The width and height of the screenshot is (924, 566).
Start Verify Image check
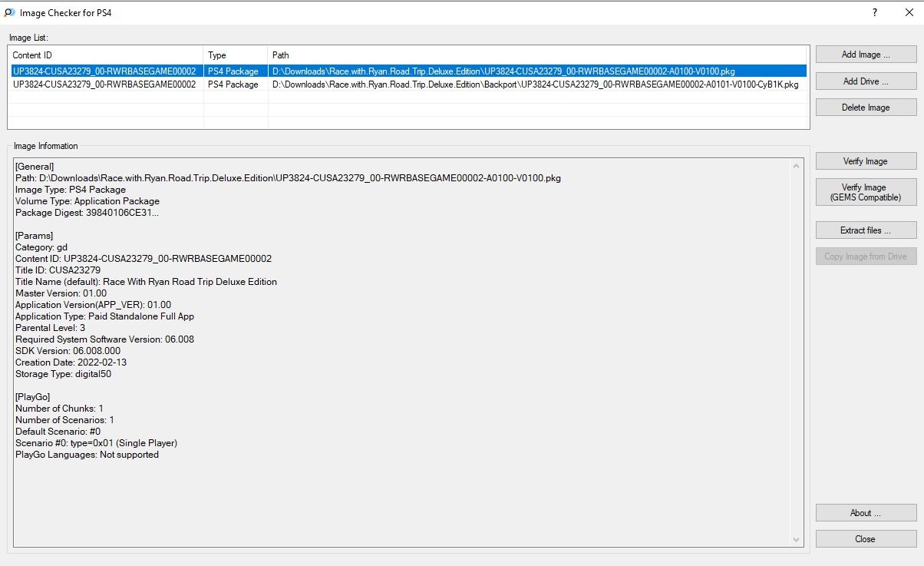(866, 161)
